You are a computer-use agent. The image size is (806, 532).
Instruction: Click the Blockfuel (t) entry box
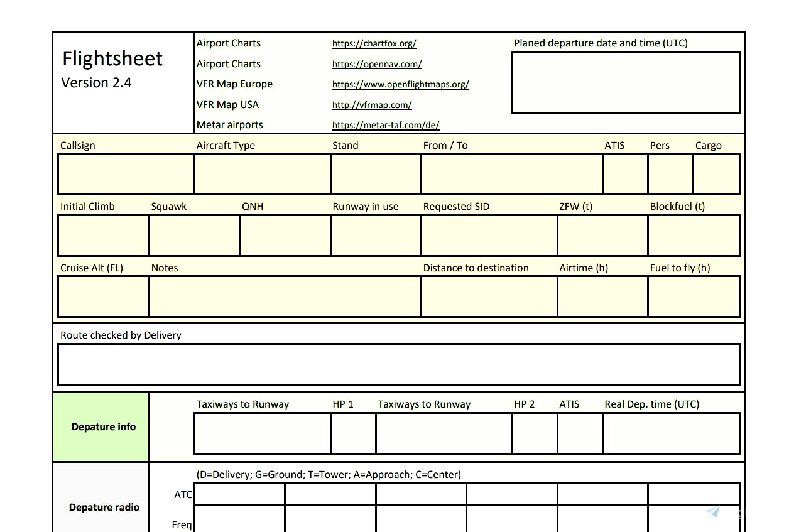click(694, 236)
